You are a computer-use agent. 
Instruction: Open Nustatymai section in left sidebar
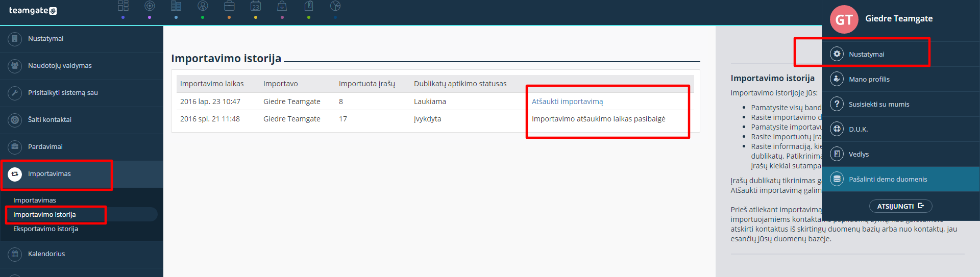point(82,39)
